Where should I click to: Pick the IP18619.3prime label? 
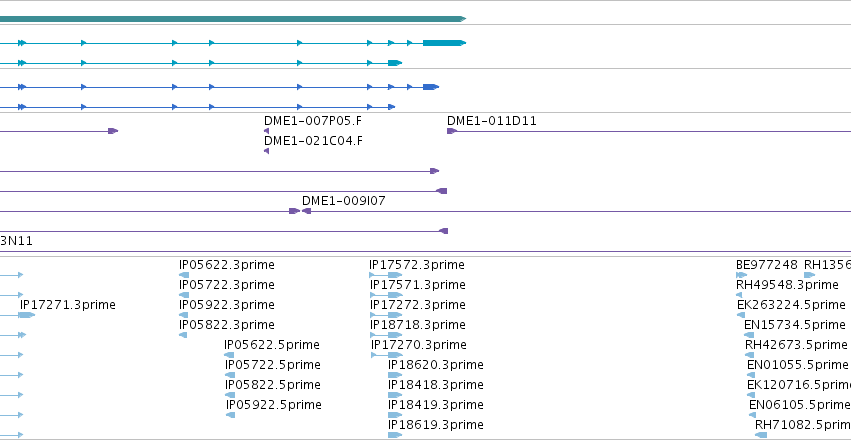pyautogui.click(x=436, y=425)
